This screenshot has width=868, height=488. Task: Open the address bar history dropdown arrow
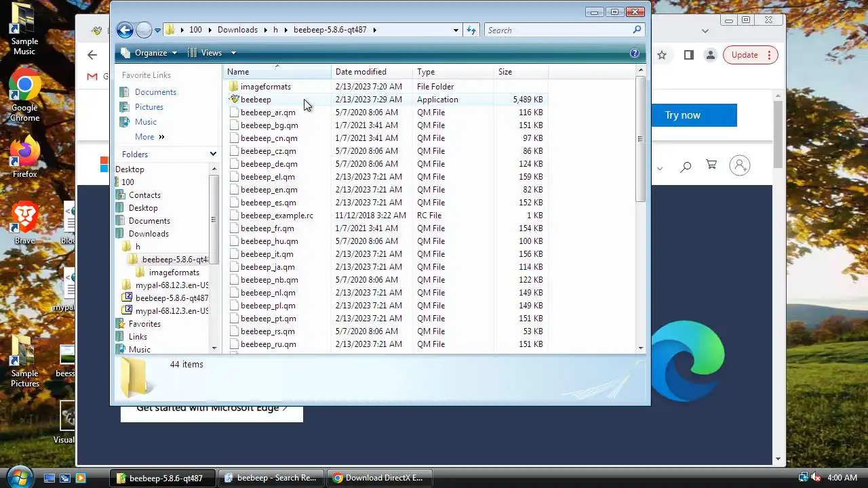pos(456,30)
